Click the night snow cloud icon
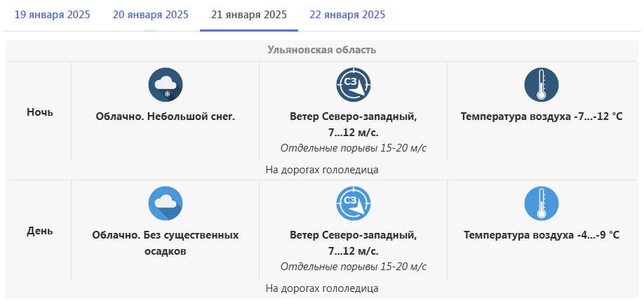Image resolution: width=644 pixels, height=301 pixels. pos(166,85)
